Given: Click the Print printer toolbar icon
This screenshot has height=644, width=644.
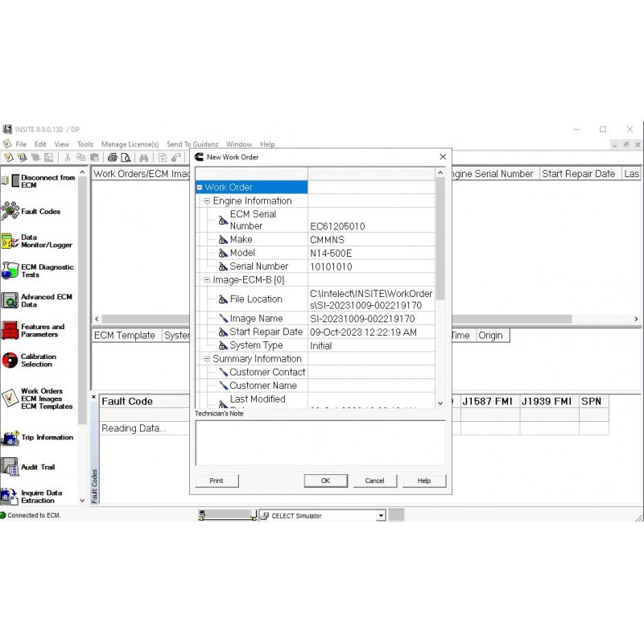Looking at the screenshot, I should 112,157.
